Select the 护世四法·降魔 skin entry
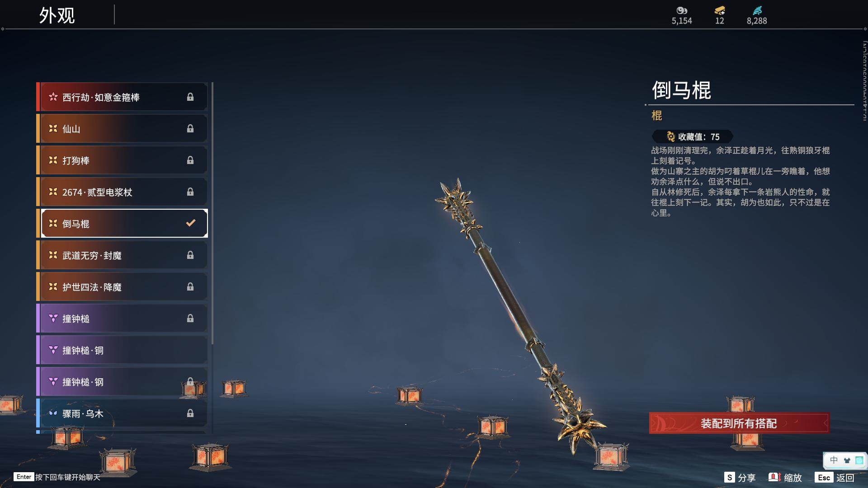Image resolution: width=868 pixels, height=488 pixels. click(122, 287)
